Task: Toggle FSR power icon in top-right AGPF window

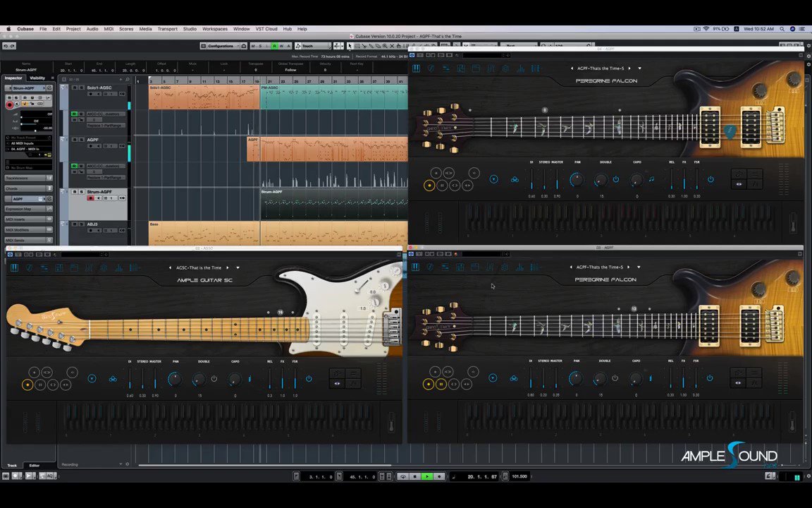Action: pos(710,179)
